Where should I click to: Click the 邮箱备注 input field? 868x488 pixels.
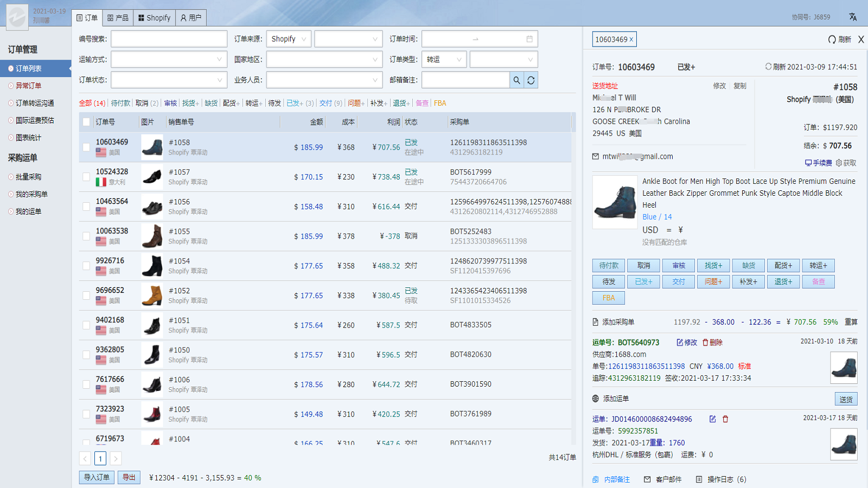click(465, 80)
